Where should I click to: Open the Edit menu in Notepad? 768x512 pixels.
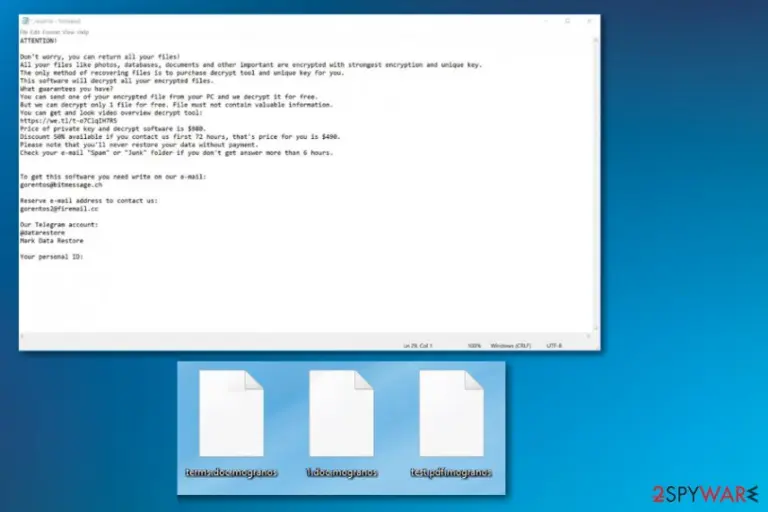34,32
